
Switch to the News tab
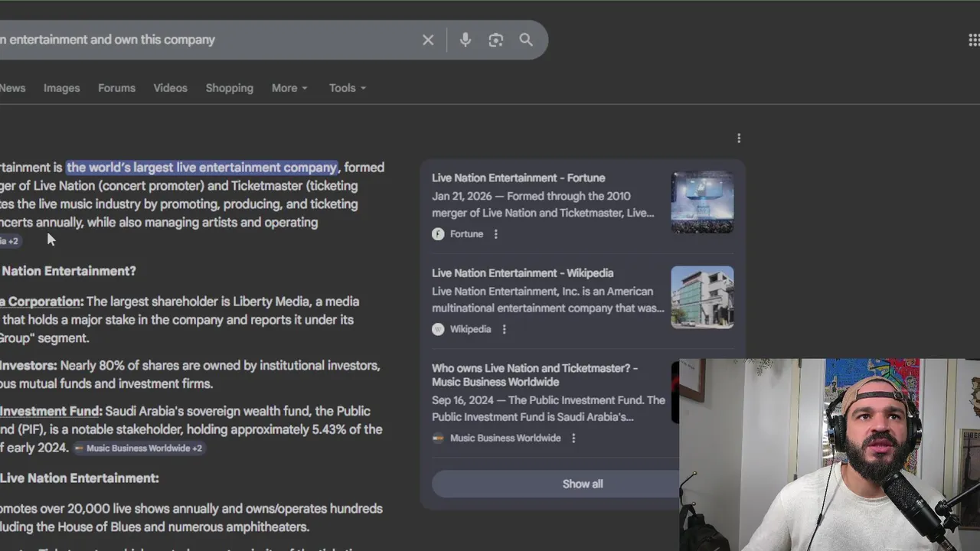click(12, 88)
